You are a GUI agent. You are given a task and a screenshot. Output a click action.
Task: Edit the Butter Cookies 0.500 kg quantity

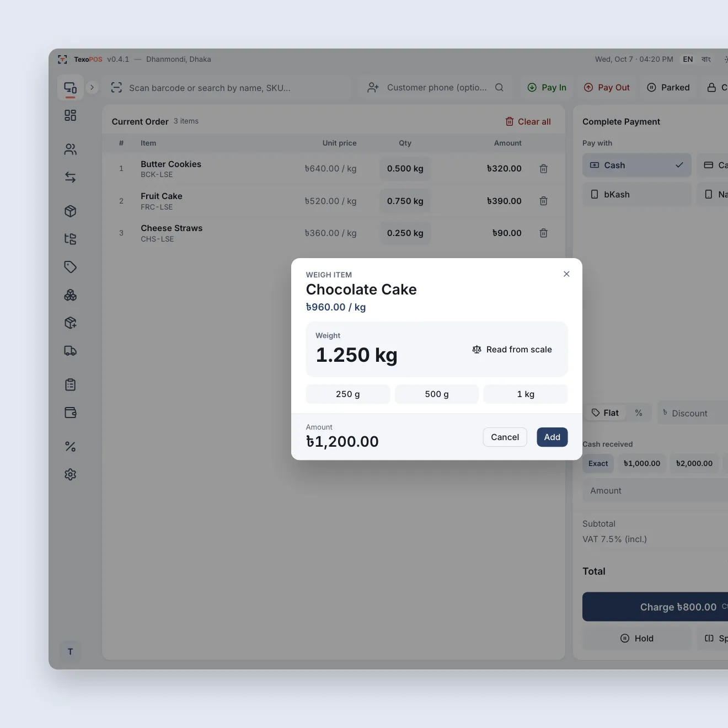405,169
